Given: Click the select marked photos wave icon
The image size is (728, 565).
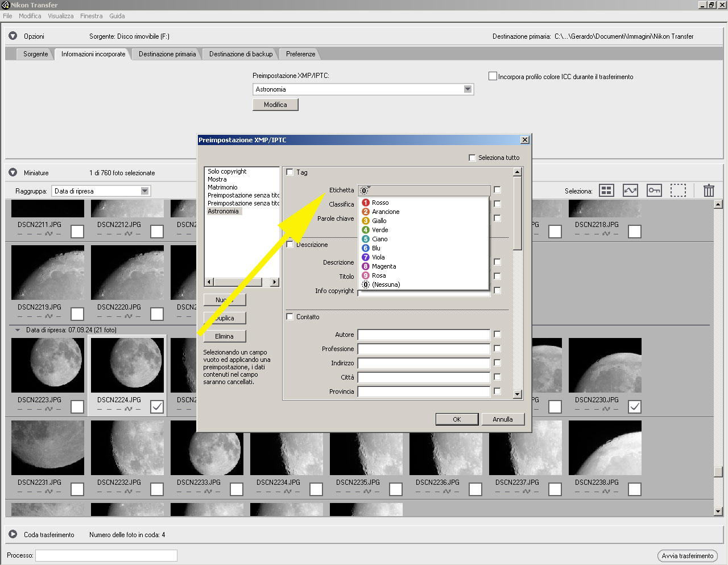Looking at the screenshot, I should pyautogui.click(x=630, y=191).
